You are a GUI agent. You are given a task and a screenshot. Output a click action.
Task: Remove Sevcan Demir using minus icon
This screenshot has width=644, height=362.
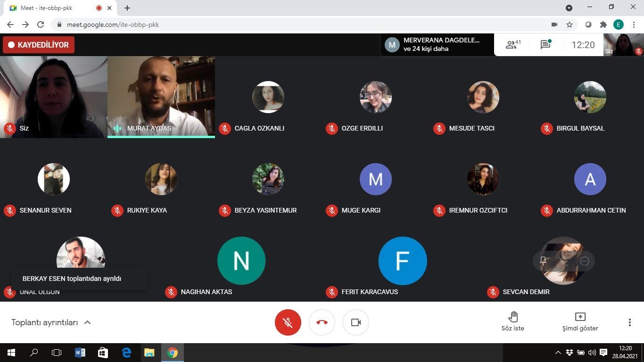(585, 261)
